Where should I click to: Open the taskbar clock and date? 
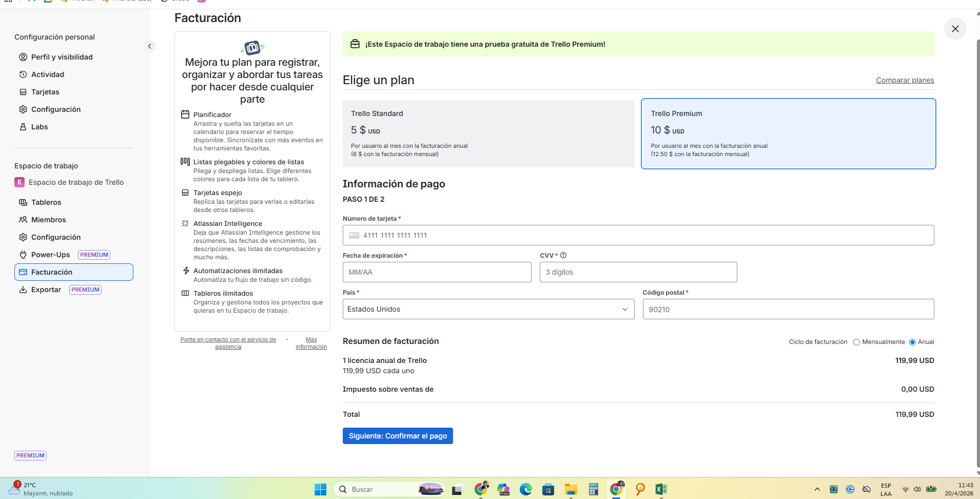coord(959,489)
